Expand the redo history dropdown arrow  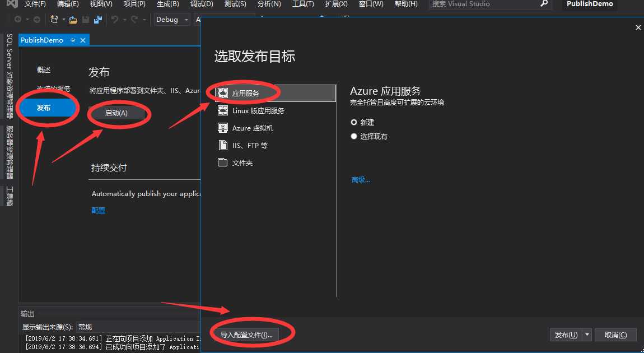pyautogui.click(x=144, y=19)
